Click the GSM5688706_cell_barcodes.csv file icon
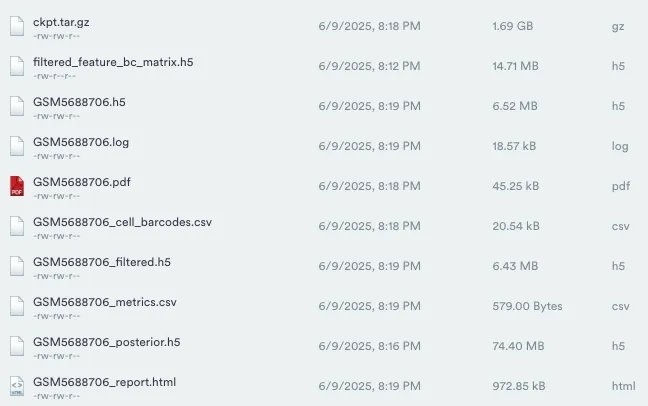 [x=17, y=226]
